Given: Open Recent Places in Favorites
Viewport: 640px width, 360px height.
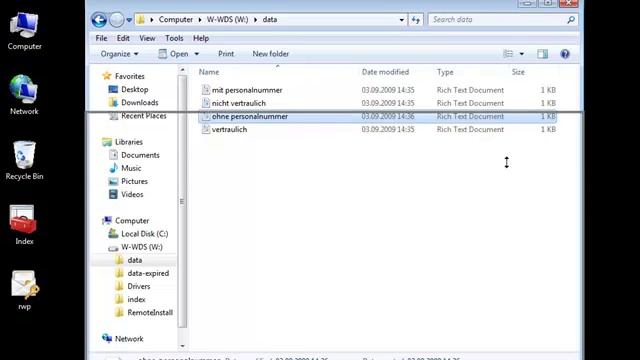Looking at the screenshot, I should pos(144,116).
